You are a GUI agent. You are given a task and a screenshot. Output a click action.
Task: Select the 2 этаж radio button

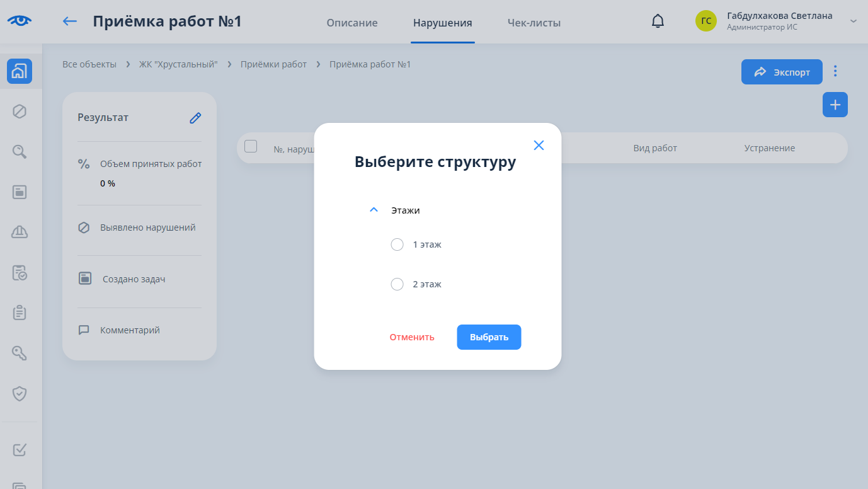397,284
